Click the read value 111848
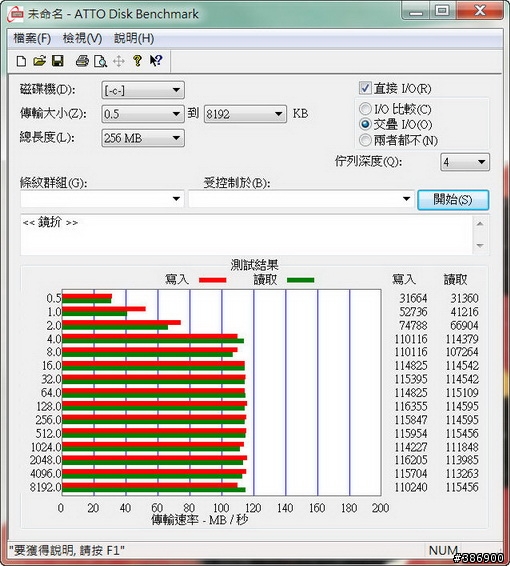510x566 pixels. tap(462, 447)
